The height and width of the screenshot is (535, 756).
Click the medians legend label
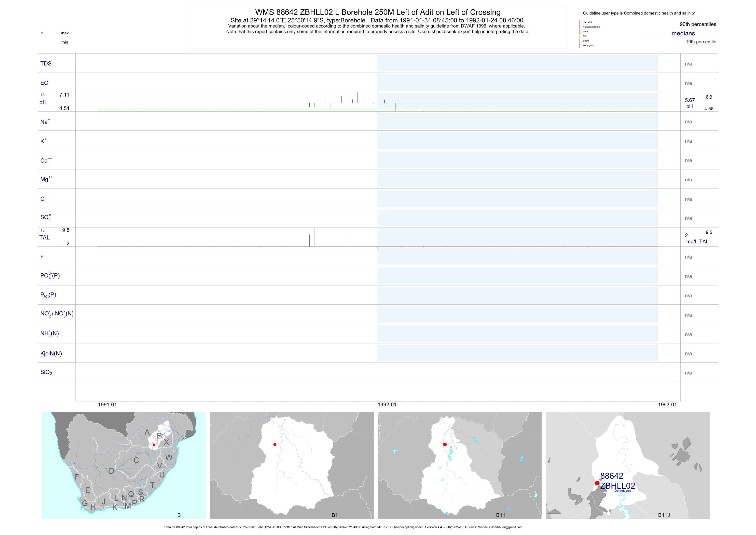[x=683, y=33]
